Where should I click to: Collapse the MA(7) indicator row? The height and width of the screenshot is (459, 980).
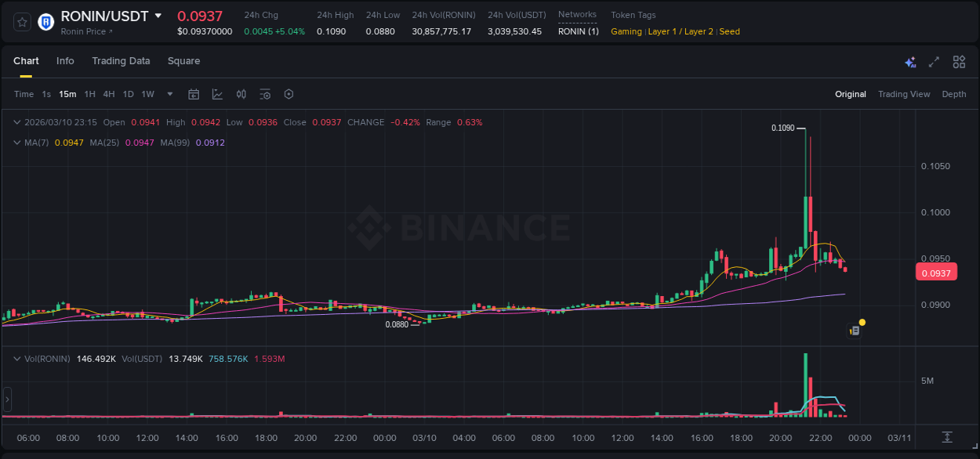click(16, 143)
